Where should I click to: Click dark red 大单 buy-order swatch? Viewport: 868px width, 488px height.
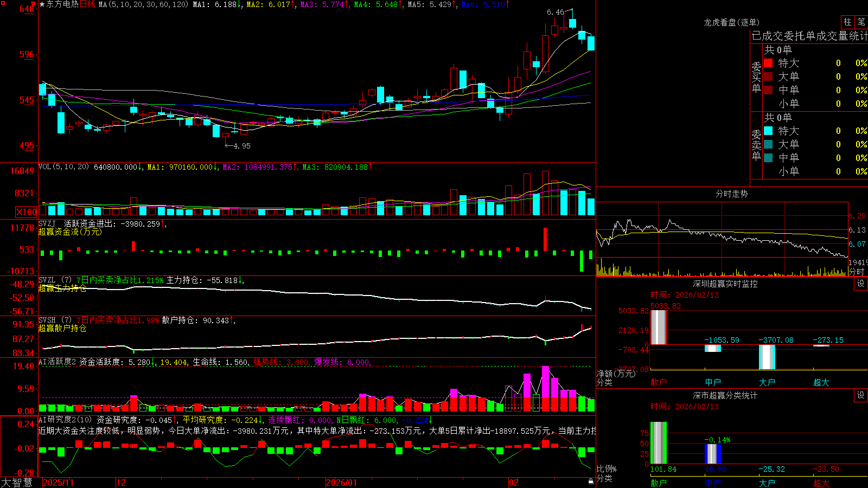(x=768, y=76)
